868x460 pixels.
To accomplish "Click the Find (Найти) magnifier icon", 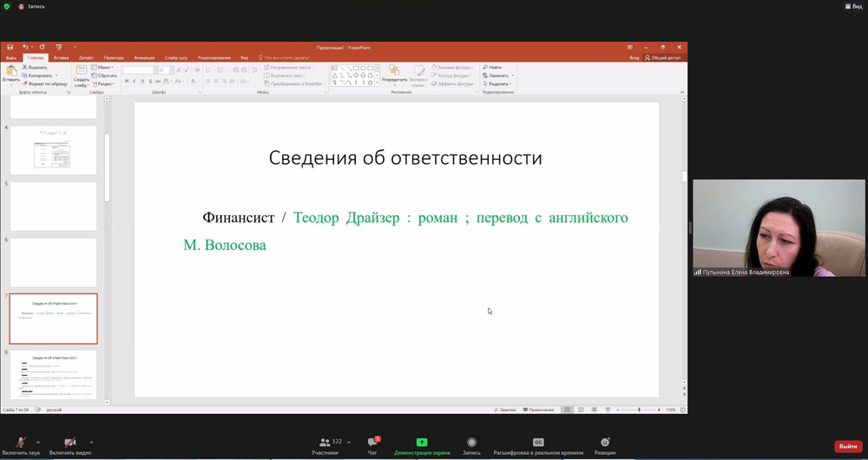I will coord(492,67).
